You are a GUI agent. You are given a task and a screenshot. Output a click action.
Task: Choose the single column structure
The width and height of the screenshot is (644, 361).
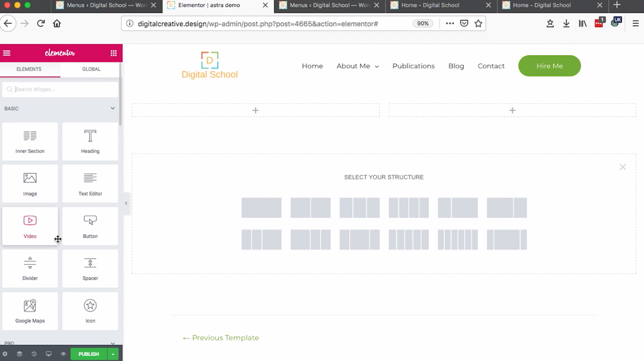(x=261, y=207)
